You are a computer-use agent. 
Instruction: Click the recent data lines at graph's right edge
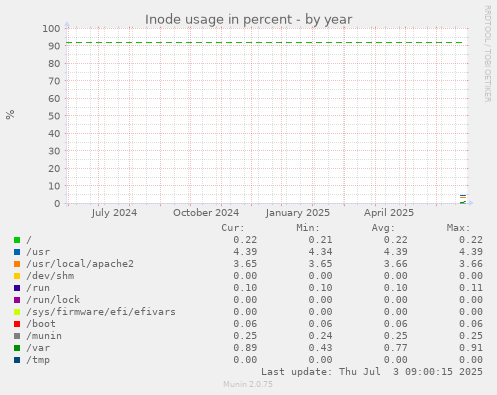pos(463,199)
